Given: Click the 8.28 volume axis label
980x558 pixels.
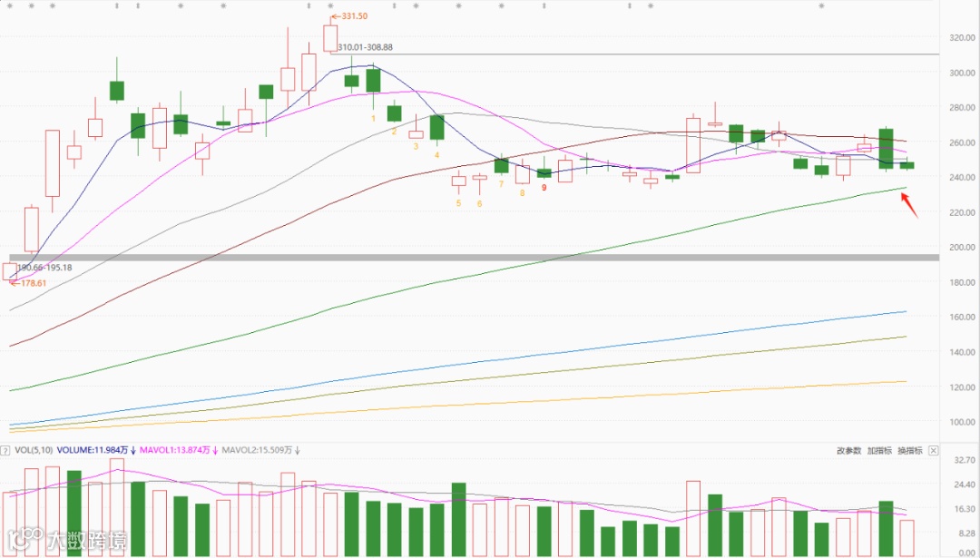Looking at the screenshot, I should coord(967,534).
